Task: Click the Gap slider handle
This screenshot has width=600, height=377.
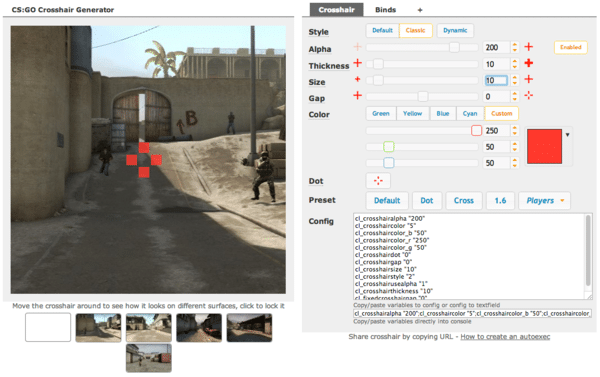Action: click(x=422, y=96)
